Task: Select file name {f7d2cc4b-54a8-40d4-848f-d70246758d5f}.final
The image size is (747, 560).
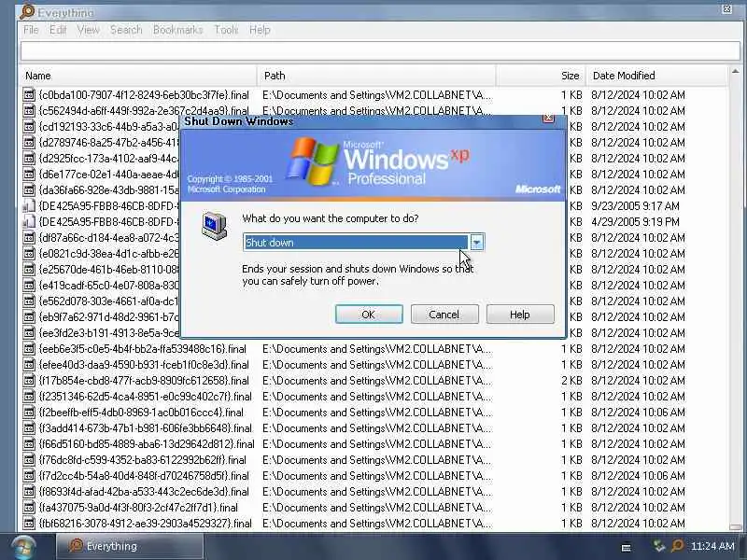Action: tap(144, 476)
